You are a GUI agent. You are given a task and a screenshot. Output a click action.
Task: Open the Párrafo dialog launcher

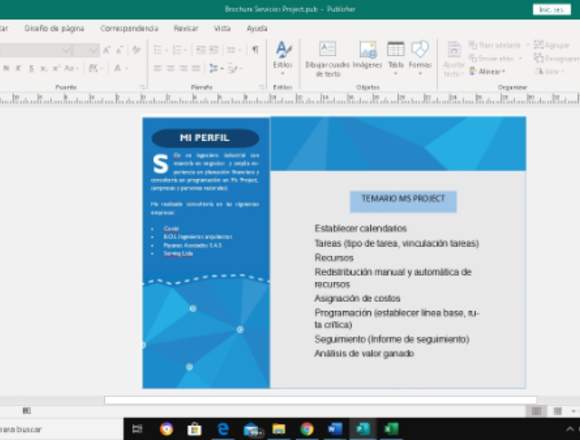262,87
